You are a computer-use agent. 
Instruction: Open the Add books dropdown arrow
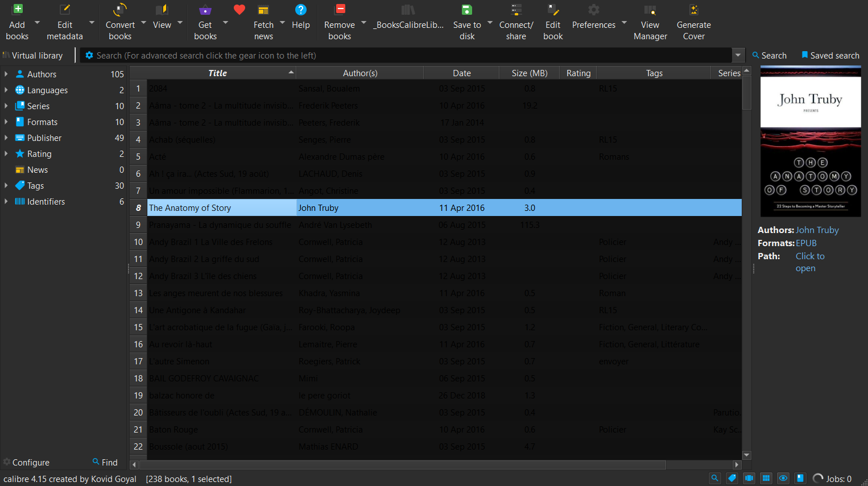[38, 23]
